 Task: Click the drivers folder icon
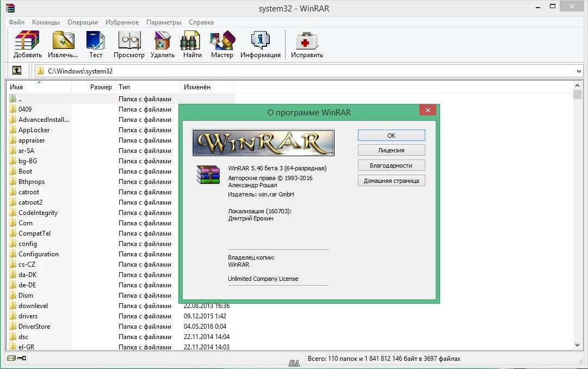click(13, 316)
